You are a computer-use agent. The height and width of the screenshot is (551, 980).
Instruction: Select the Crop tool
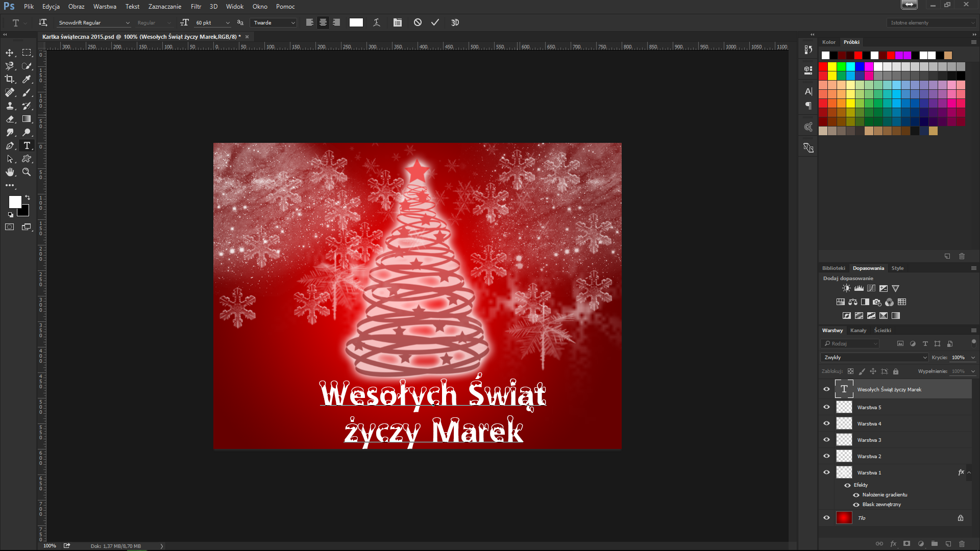click(x=10, y=79)
